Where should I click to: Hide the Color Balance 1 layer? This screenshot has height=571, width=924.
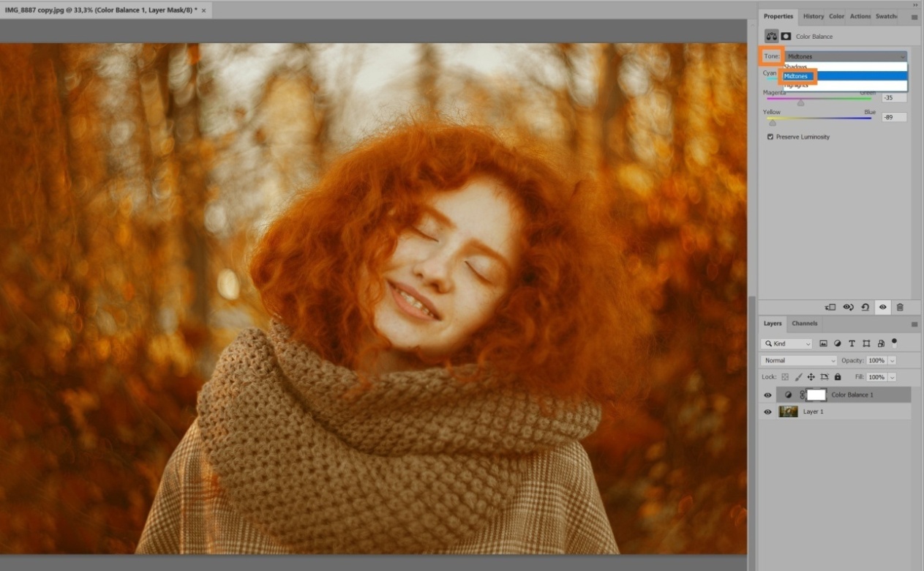pyautogui.click(x=767, y=395)
